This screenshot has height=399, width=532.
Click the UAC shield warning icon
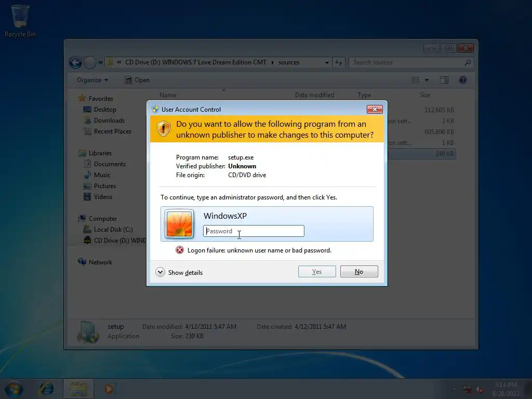coord(164,129)
